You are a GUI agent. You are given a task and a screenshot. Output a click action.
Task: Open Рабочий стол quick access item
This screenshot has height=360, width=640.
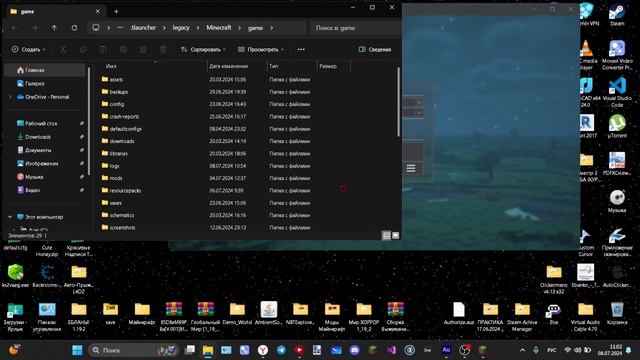(x=45, y=123)
